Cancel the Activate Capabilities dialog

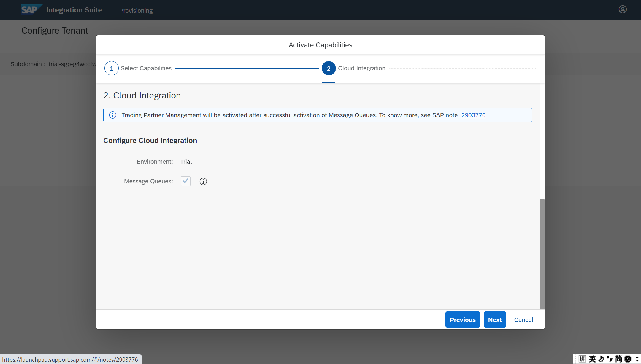(524, 320)
